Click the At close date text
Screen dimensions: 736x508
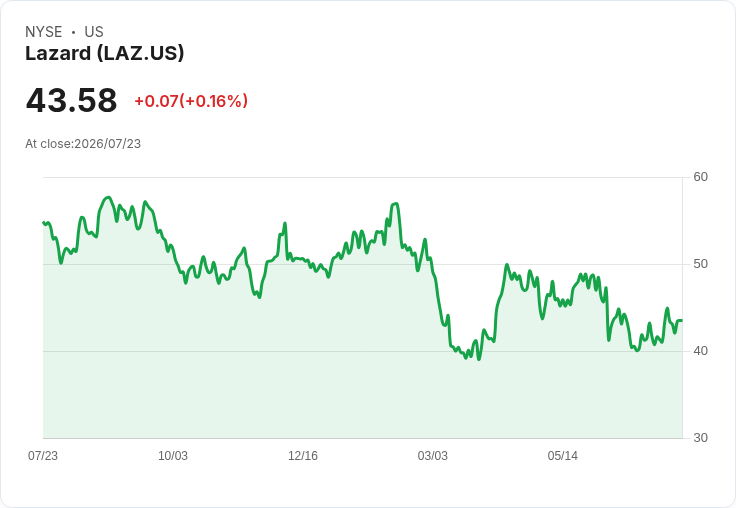point(83,144)
